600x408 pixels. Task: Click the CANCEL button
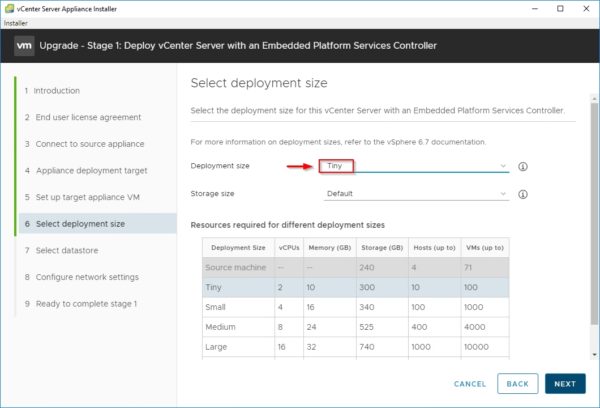pyautogui.click(x=470, y=384)
